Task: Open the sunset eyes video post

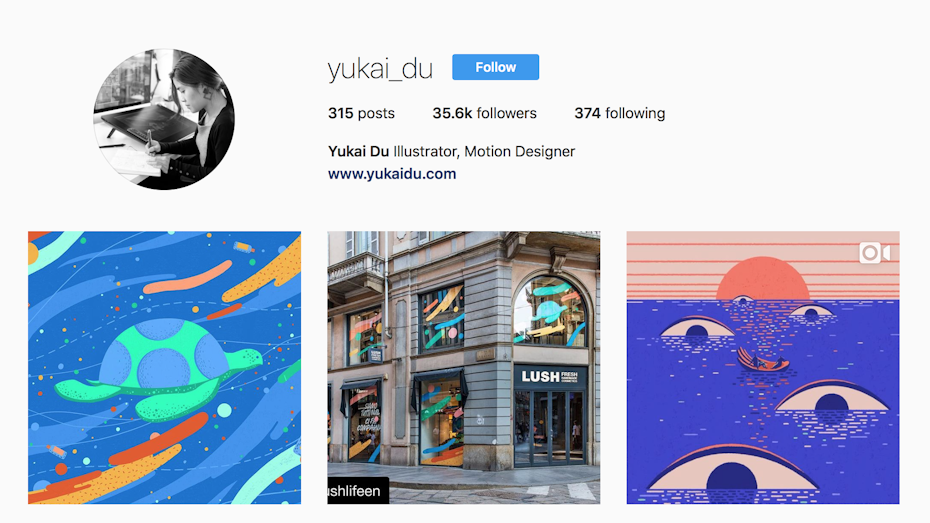Action: 763,368
